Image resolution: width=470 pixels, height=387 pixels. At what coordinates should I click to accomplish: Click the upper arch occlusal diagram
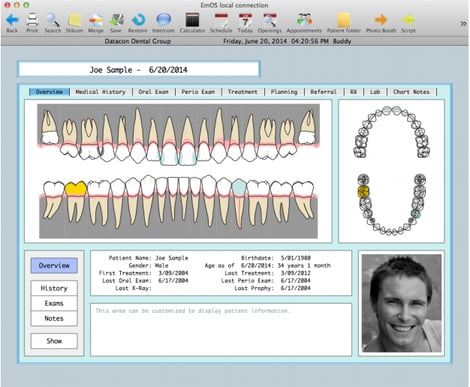pos(391,132)
